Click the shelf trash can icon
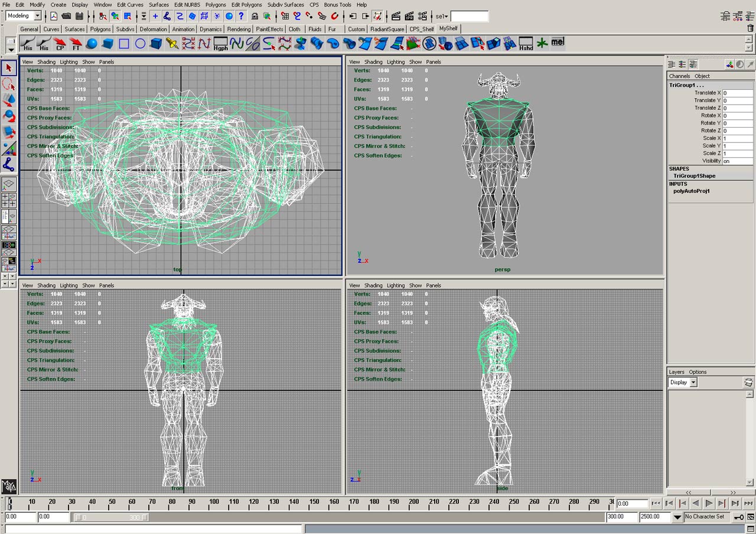The image size is (756, 534). pos(750,28)
